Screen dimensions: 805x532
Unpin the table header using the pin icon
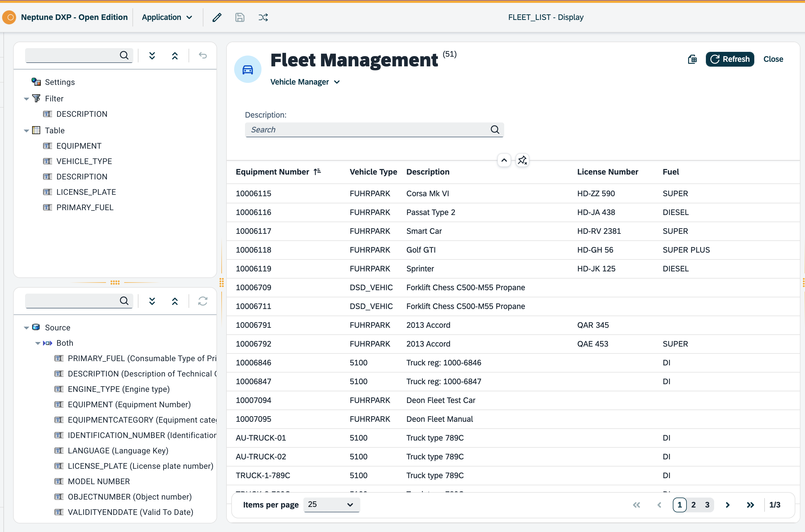click(x=522, y=160)
